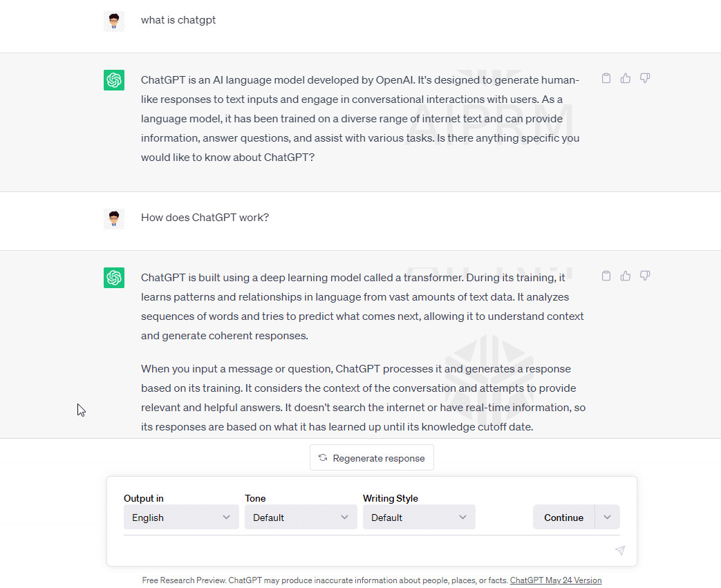Click the 'How does ChatGPT work?' message text
Viewport: 721px width, 588px height.
[205, 218]
